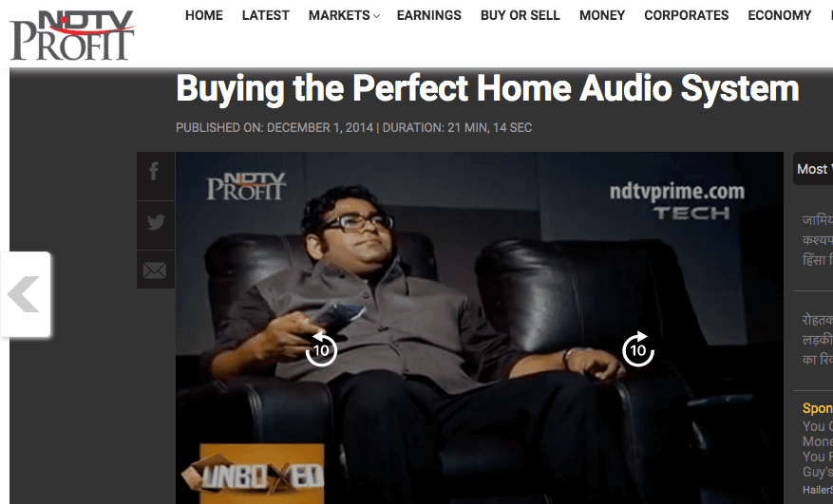833x504 pixels.
Task: Open the Economy section
Action: [780, 15]
